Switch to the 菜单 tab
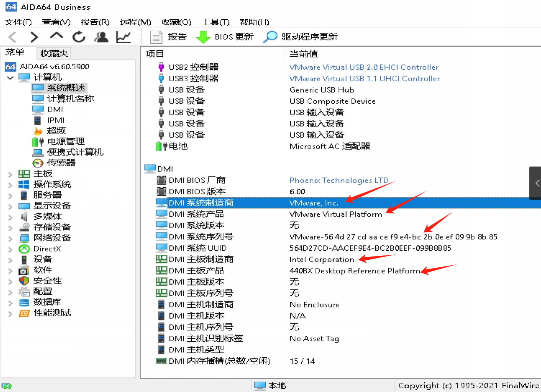Image resolution: width=541 pixels, height=392 pixels. point(15,53)
